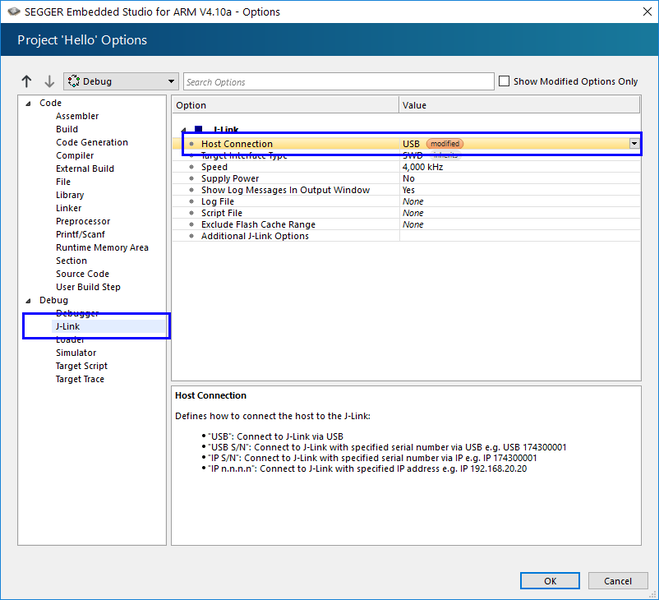Collapse the Debug tree category
The image size is (659, 600).
click(x=28, y=300)
